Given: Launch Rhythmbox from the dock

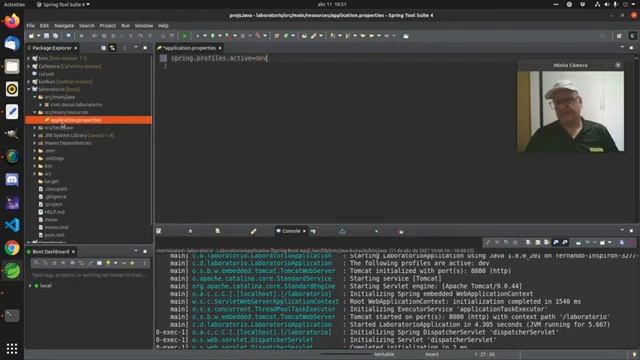Looking at the screenshot, I should pyautogui.click(x=12, y=89).
